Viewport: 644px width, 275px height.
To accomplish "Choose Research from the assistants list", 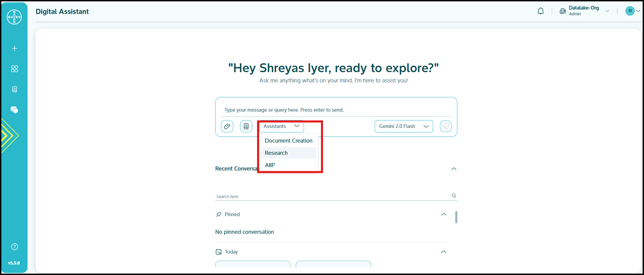I will pyautogui.click(x=276, y=153).
